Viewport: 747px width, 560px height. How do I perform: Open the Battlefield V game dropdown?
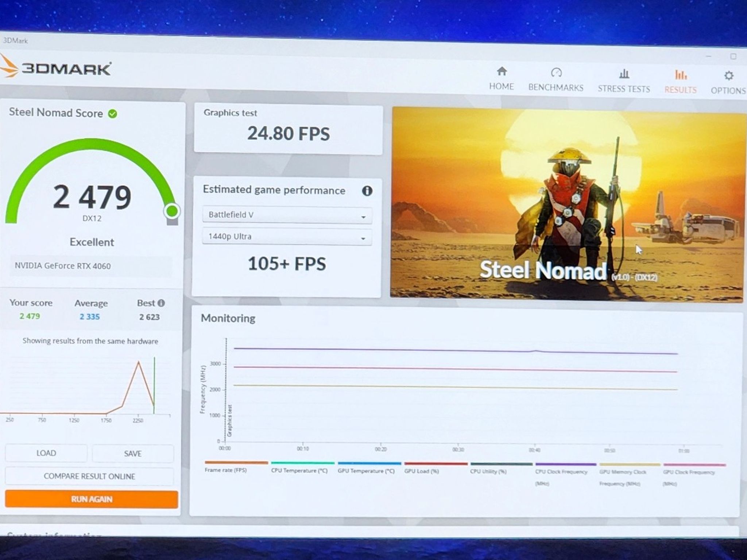pyautogui.click(x=287, y=215)
